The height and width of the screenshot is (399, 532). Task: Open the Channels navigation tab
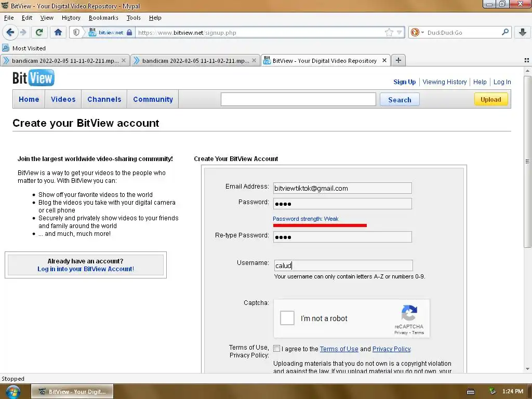[x=104, y=99]
